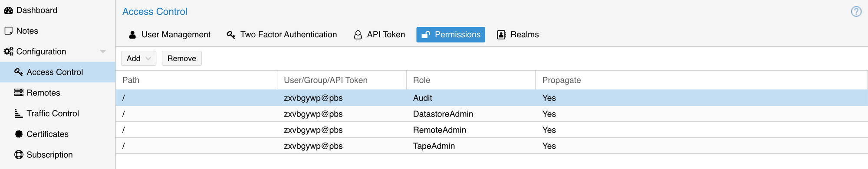
Task: Click the Certificates badge icon
Action: point(19,134)
